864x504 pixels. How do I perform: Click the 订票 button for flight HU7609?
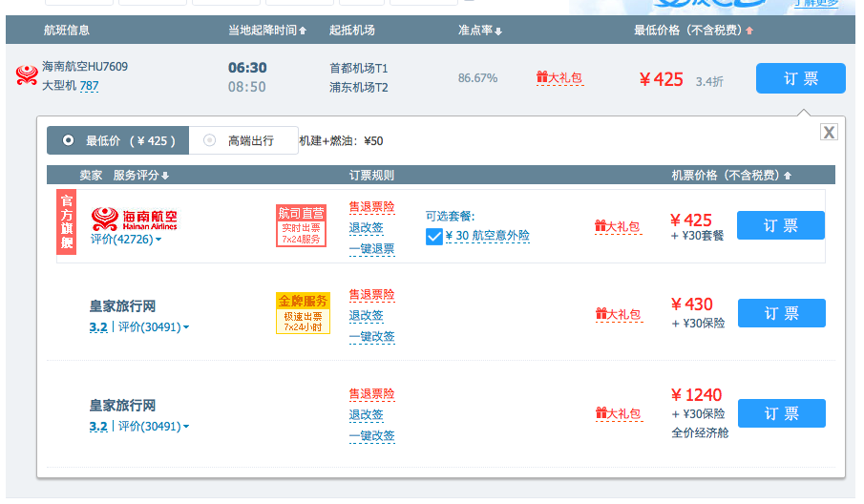point(801,78)
